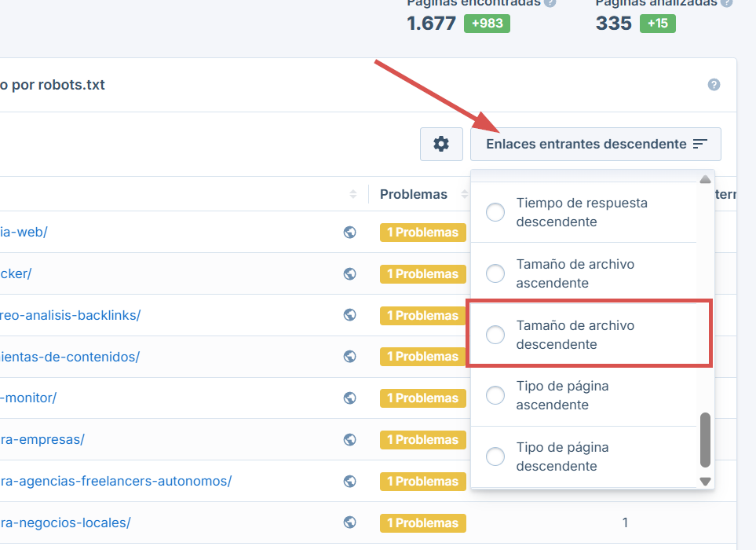Click help icon next to Páginas encontradas

tap(550, 2)
